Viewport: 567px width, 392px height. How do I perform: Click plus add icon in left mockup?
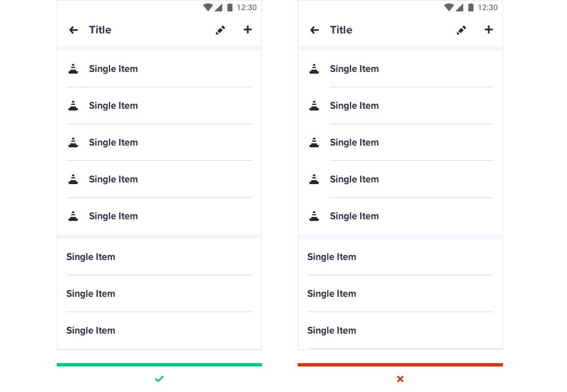coord(247,30)
